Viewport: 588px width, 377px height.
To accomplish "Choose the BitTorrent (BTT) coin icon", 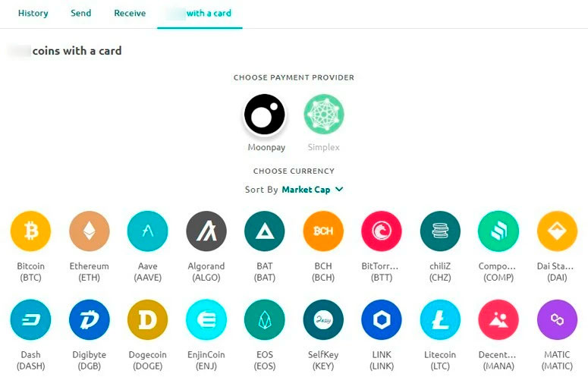I will pos(382,231).
